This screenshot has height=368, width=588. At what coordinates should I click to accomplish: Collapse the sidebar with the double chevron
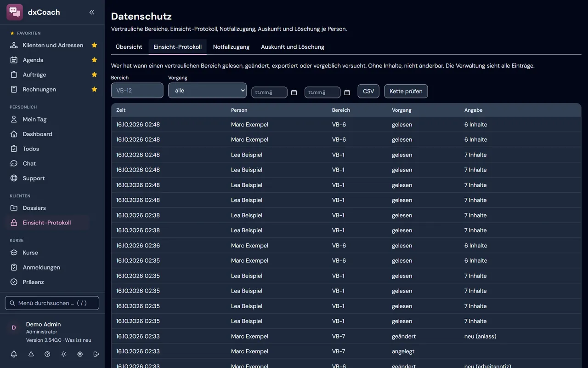(x=92, y=12)
